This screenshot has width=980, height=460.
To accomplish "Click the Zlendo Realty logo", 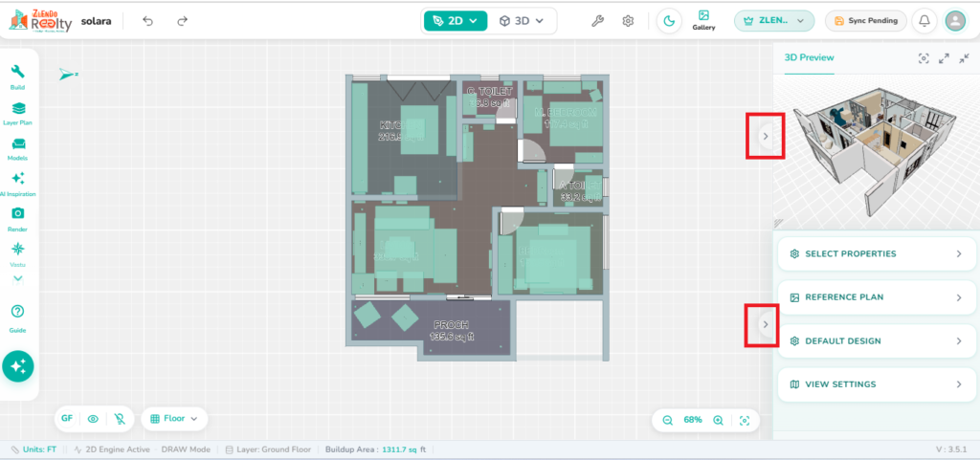I will pos(40,21).
